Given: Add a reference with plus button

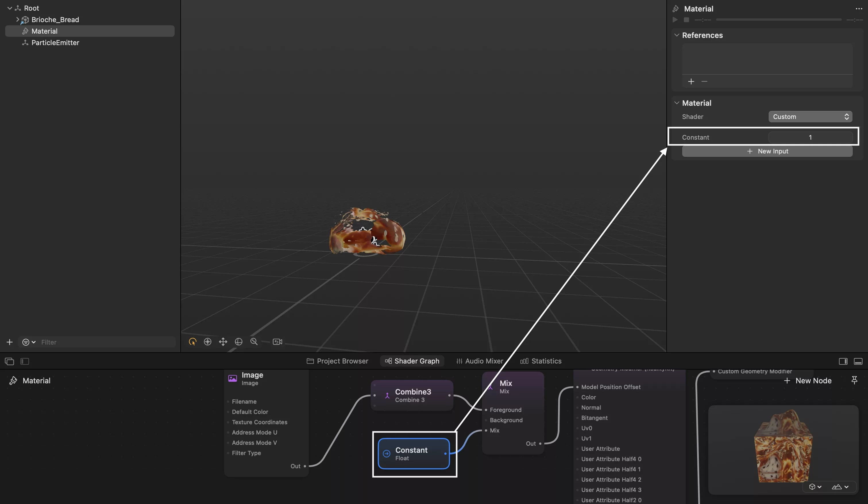Looking at the screenshot, I should pyautogui.click(x=691, y=82).
